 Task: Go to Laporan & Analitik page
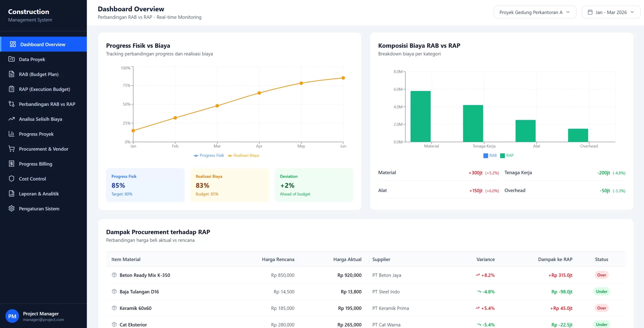39,194
